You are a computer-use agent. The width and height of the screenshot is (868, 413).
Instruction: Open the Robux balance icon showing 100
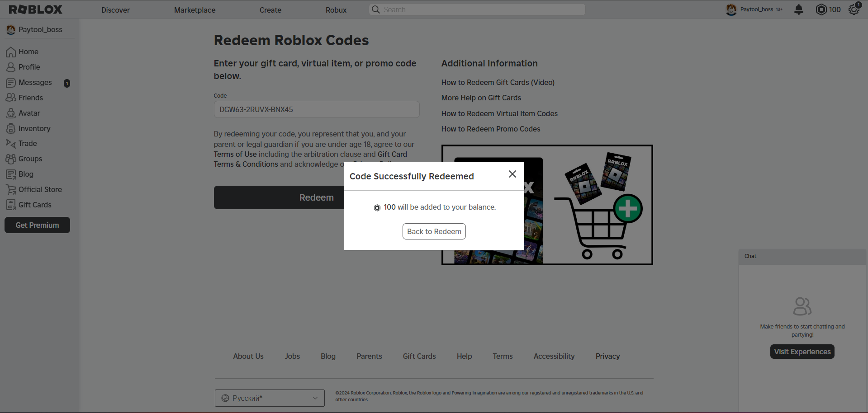[x=821, y=9]
